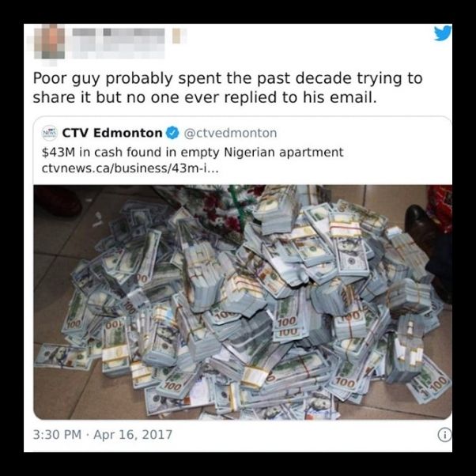Open the blurred author profile picture

click(x=48, y=43)
